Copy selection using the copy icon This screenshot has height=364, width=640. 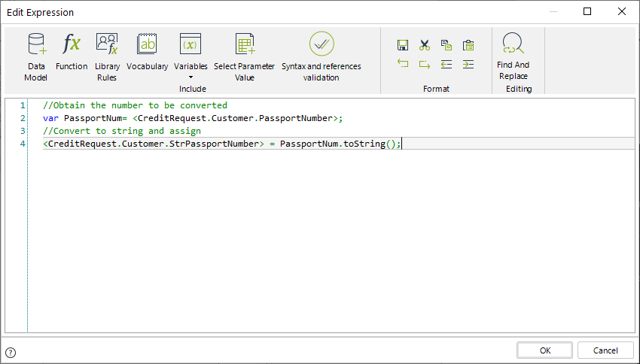point(446,45)
